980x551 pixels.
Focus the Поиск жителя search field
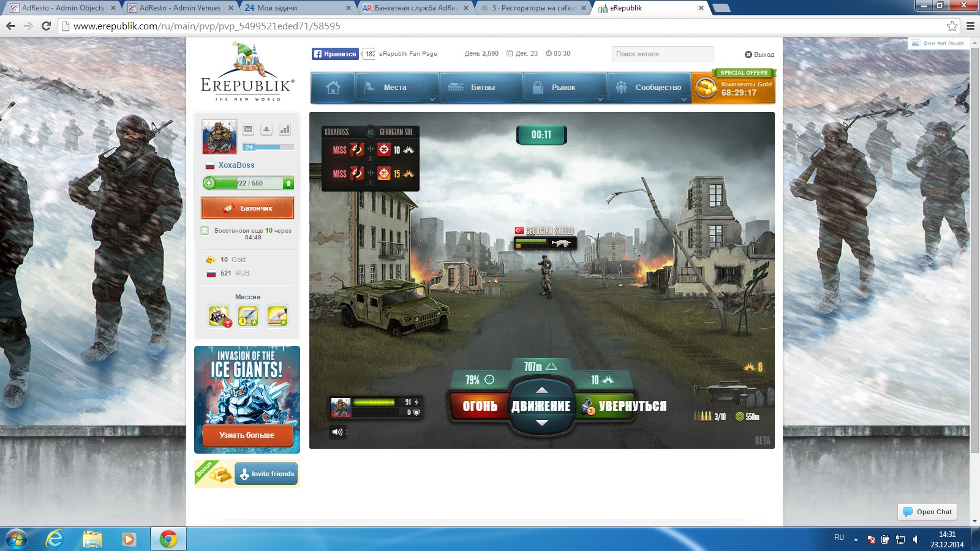[x=663, y=54]
